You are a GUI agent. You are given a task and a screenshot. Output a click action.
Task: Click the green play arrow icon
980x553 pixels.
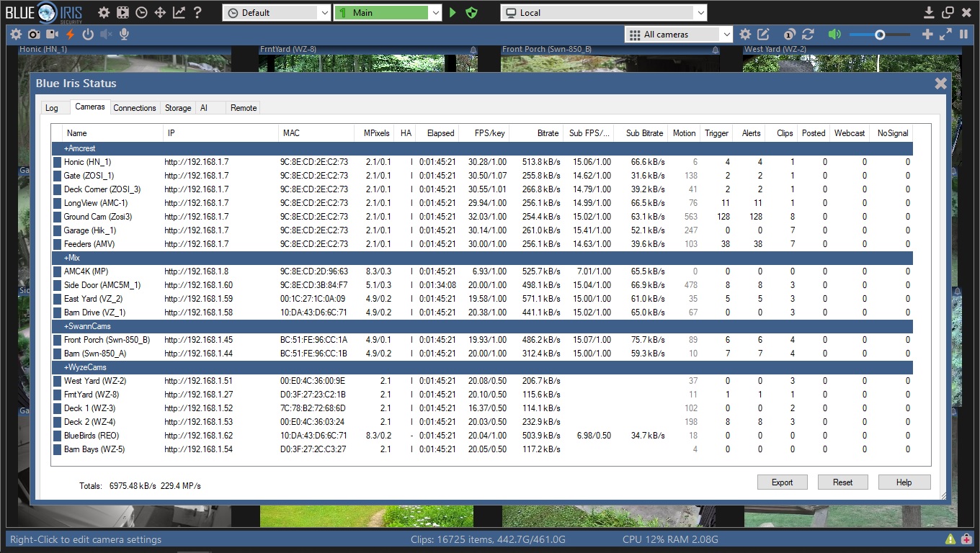point(453,12)
